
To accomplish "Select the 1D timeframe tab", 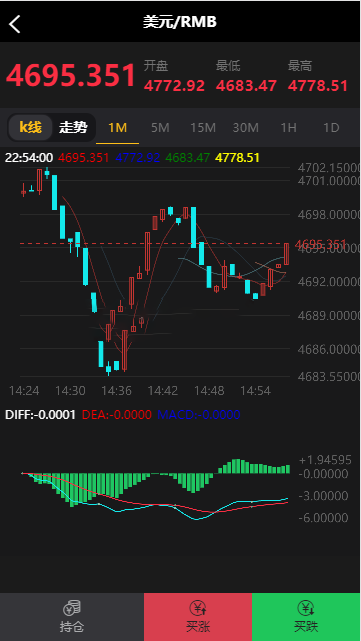I will pos(331,128).
